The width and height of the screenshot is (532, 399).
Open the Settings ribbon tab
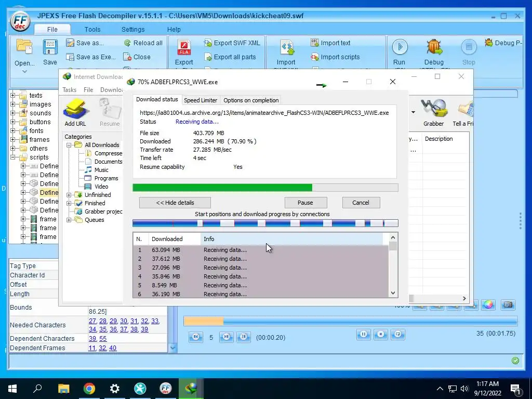[133, 30]
